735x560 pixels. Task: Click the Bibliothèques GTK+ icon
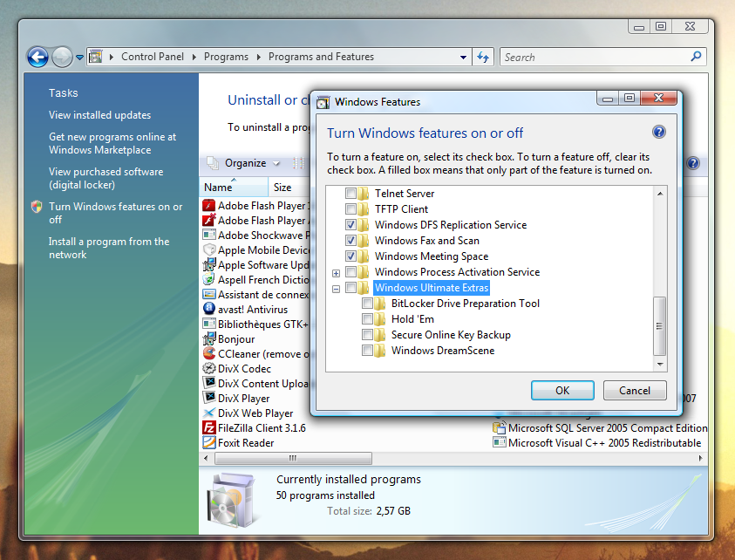tap(209, 324)
